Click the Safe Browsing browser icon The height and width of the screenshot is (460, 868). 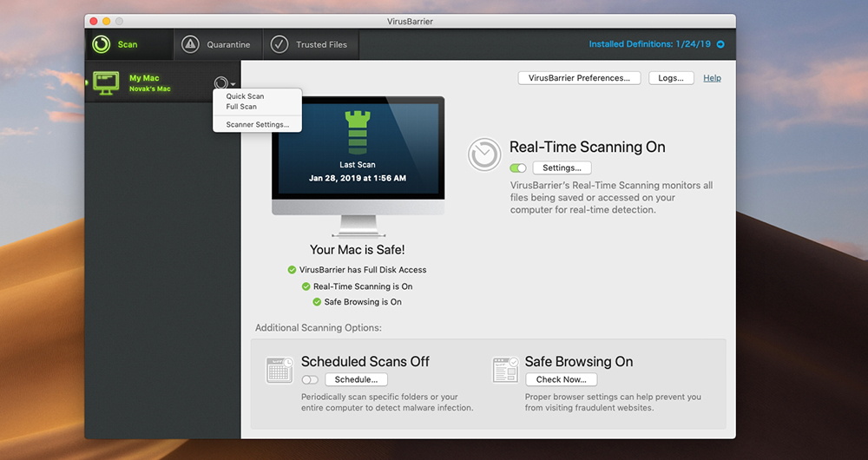[x=505, y=370]
